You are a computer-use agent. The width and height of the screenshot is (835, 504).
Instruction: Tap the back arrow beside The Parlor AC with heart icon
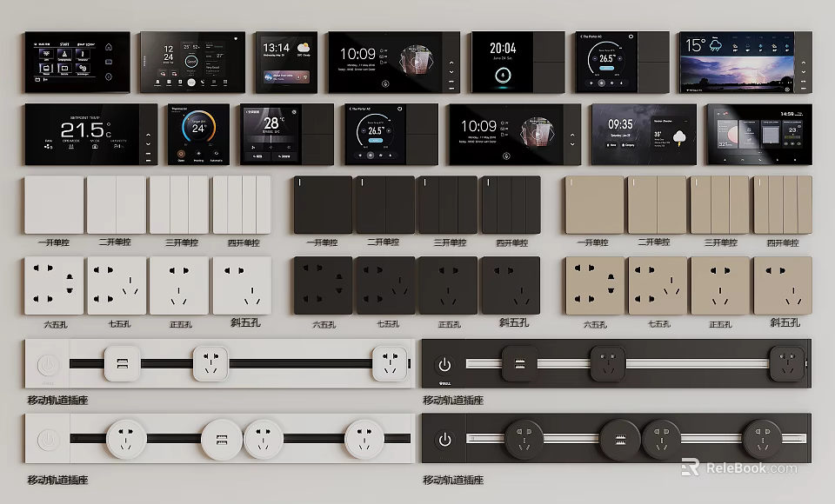coord(350,109)
